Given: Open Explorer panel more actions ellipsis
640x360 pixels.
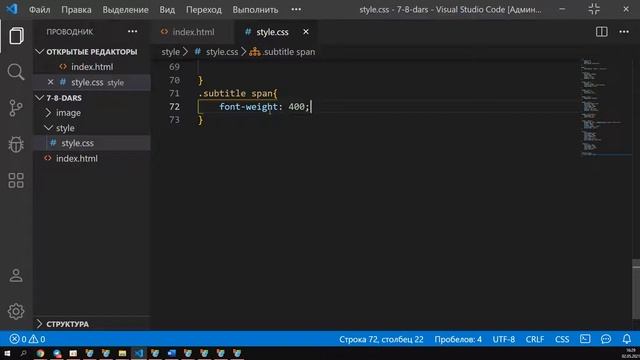Looking at the screenshot, I should (132, 31).
